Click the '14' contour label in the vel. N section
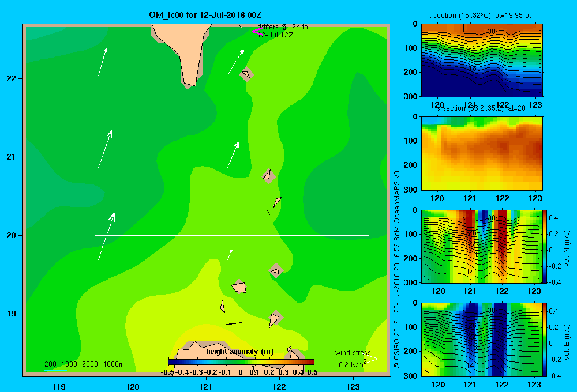The width and height of the screenshot is (577, 392). click(x=470, y=272)
